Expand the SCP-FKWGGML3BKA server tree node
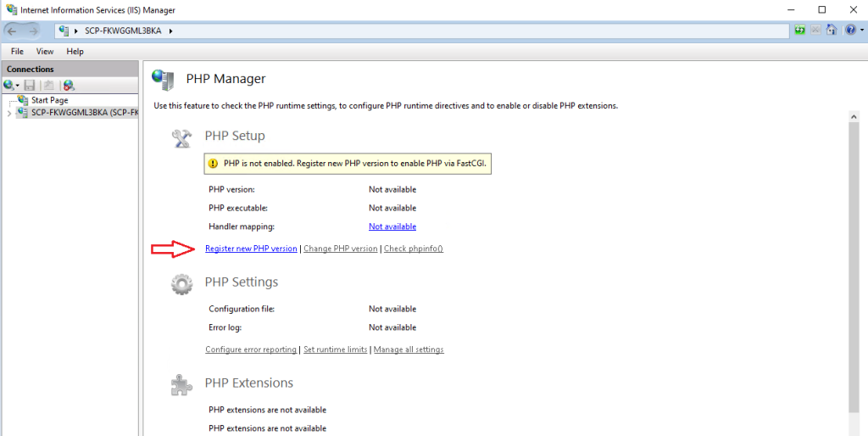868x436 pixels. click(8, 113)
